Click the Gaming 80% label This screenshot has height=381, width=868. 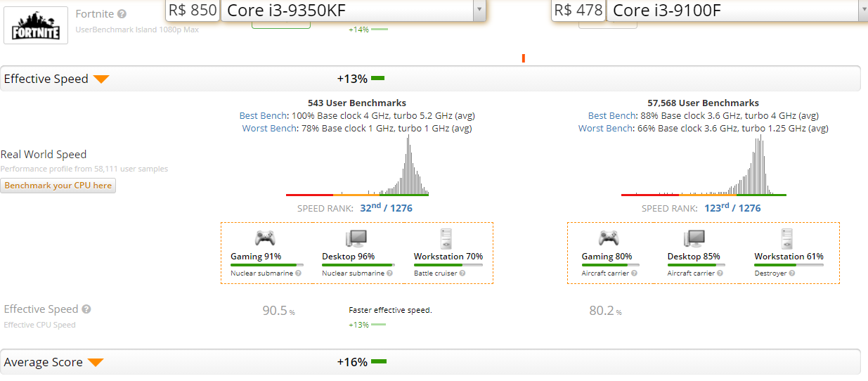pyautogui.click(x=607, y=257)
